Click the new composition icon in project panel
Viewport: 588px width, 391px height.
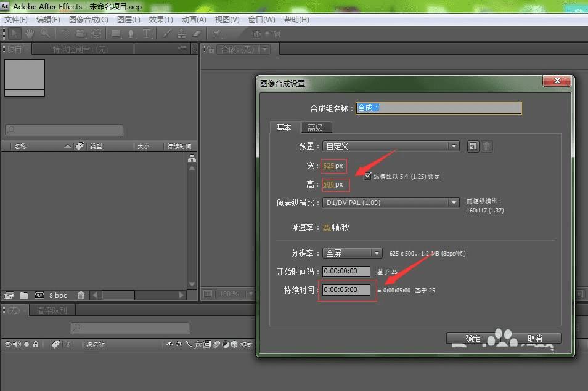tap(39, 296)
